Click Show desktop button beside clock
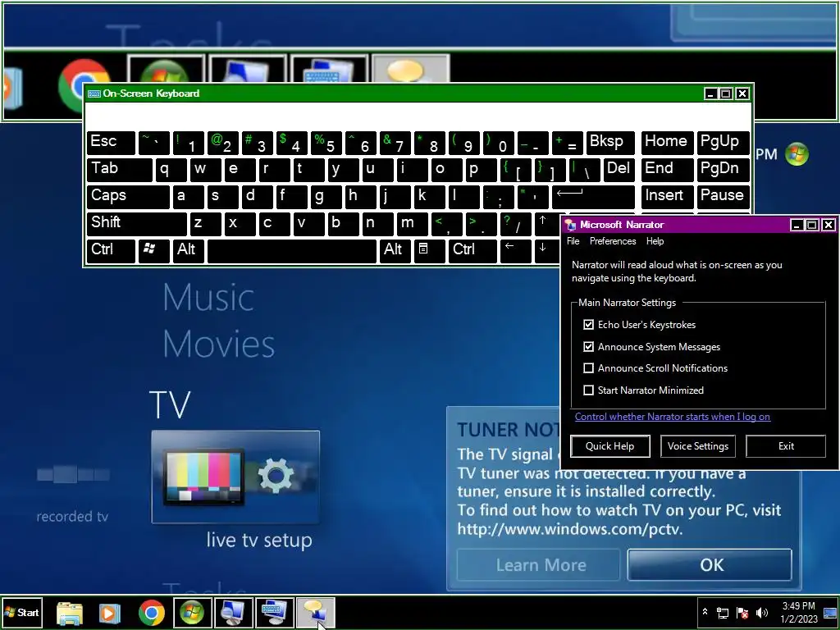This screenshot has width=840, height=630. (x=831, y=613)
